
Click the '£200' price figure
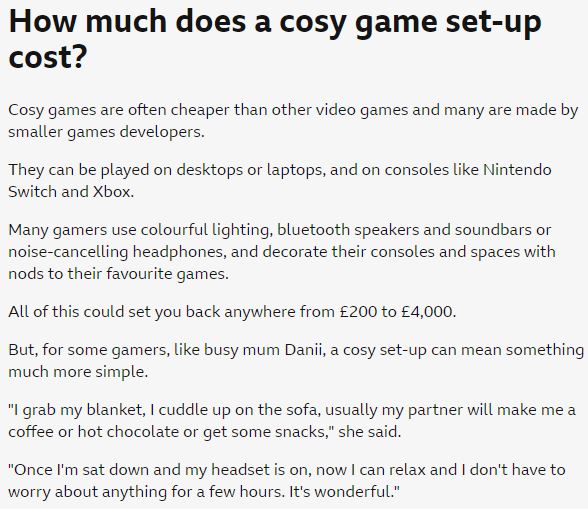358,312
